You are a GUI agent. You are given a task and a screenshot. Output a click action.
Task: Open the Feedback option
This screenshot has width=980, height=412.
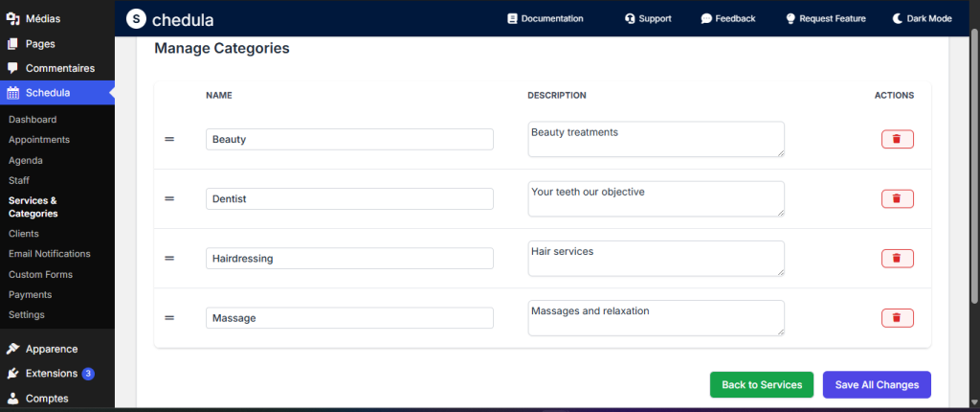(727, 18)
